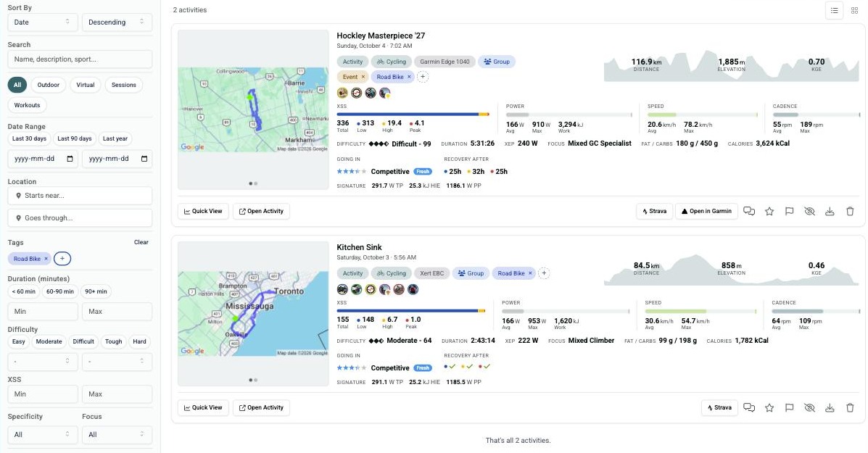
Task: Open Activity for Kitchen Sink
Action: point(261,407)
